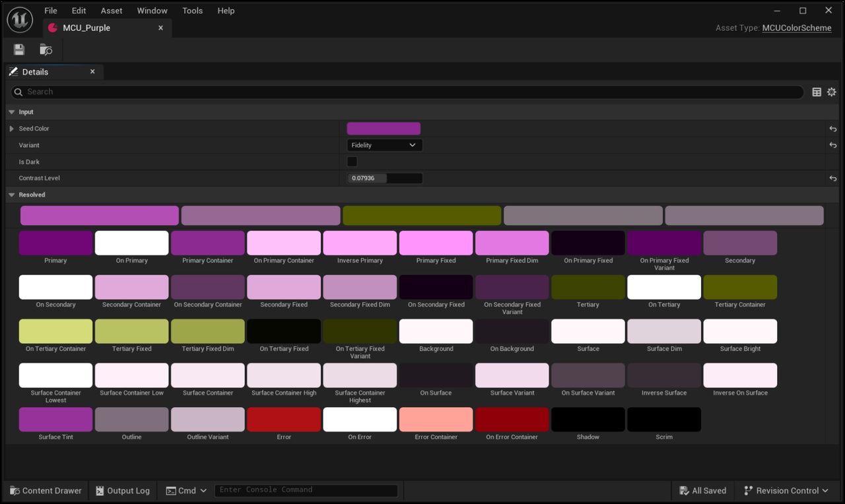This screenshot has width=845, height=504.
Task: Close the Details panel tab
Action: (92, 71)
